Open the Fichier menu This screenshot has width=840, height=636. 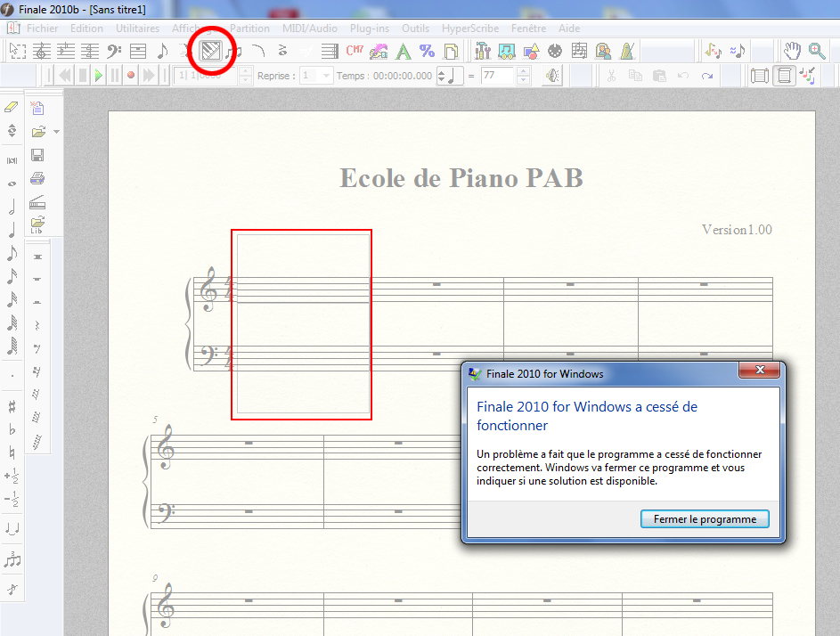(x=42, y=29)
